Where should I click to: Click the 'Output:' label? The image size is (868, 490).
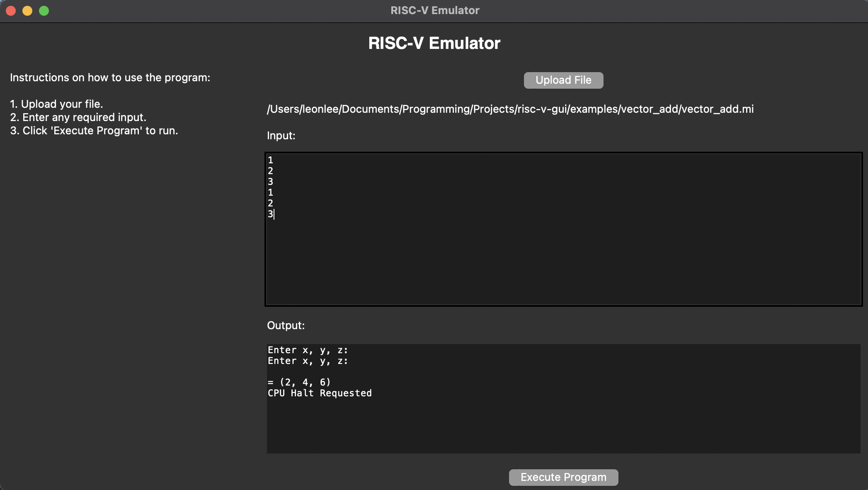pos(286,325)
